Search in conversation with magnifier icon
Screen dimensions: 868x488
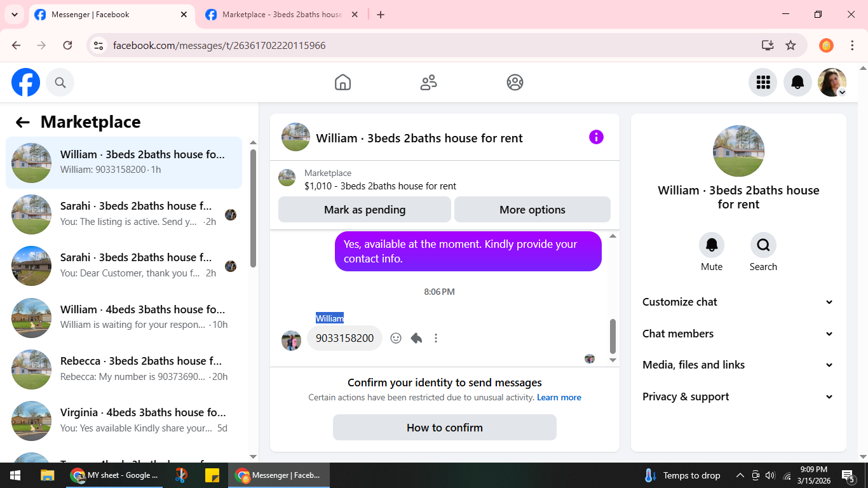763,245
